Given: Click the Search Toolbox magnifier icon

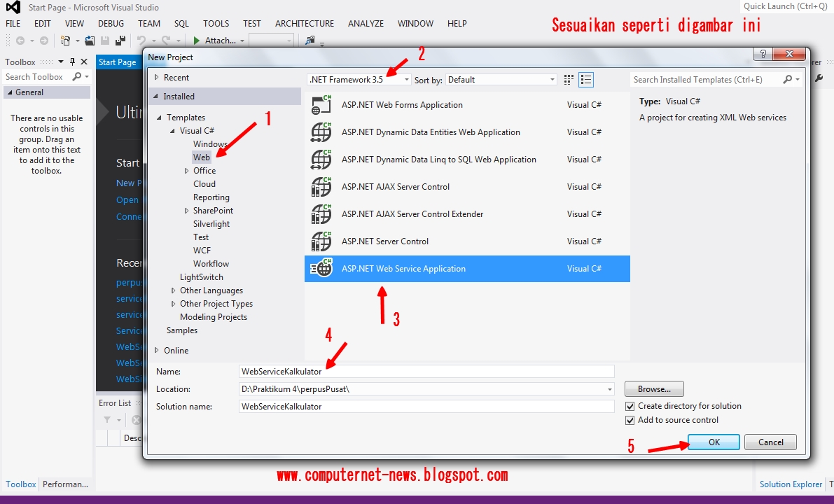Looking at the screenshot, I should point(77,76).
